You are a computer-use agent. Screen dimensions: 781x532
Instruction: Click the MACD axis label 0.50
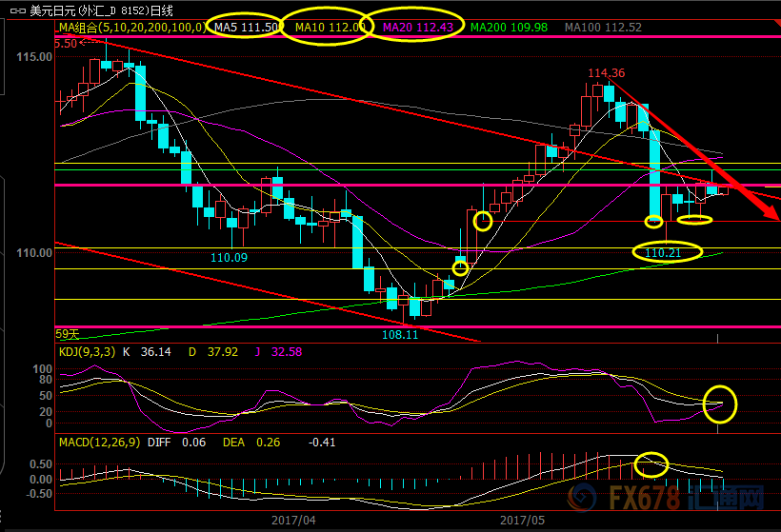pyautogui.click(x=41, y=464)
